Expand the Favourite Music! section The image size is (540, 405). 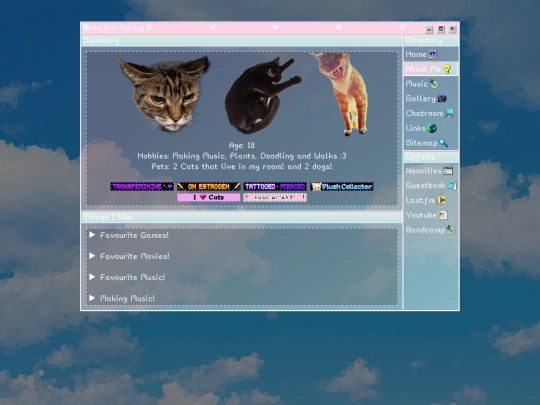point(127,277)
